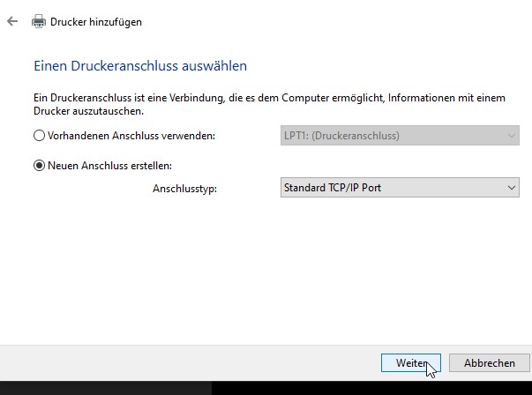Select the Vorhandenen Anschluss verwenden radio button

coord(39,136)
